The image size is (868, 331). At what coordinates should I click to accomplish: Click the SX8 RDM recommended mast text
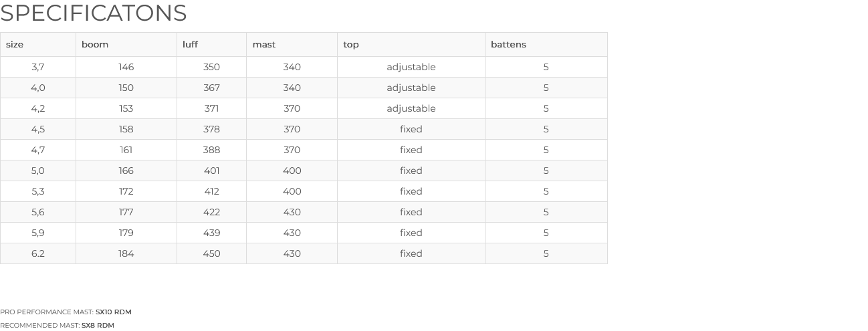click(98, 325)
